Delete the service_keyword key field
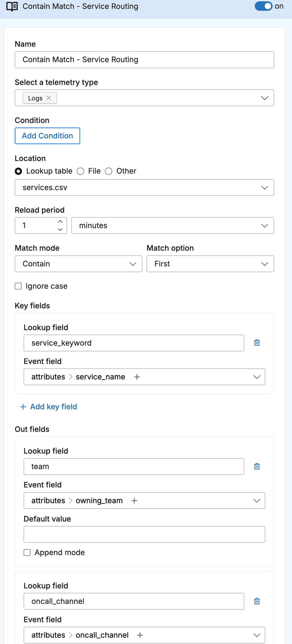The image size is (292, 644). click(257, 343)
